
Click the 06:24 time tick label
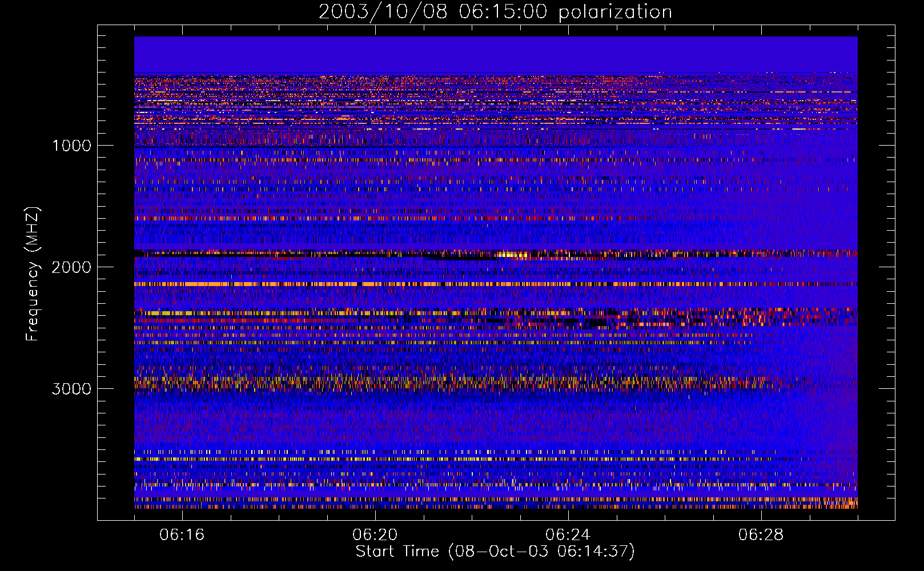tap(568, 534)
